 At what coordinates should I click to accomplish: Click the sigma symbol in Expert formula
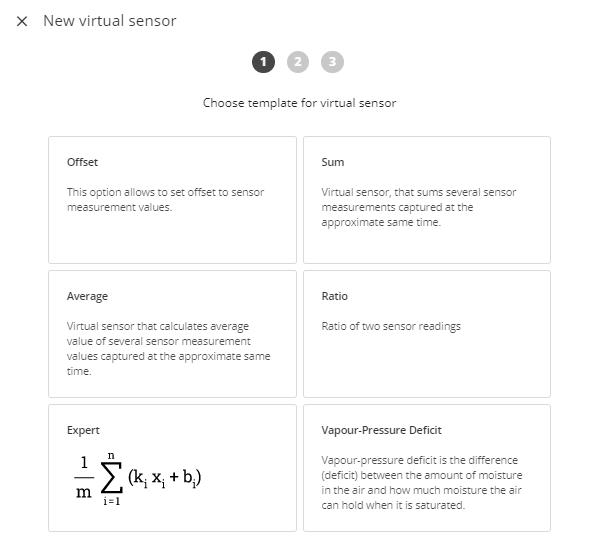tap(111, 478)
